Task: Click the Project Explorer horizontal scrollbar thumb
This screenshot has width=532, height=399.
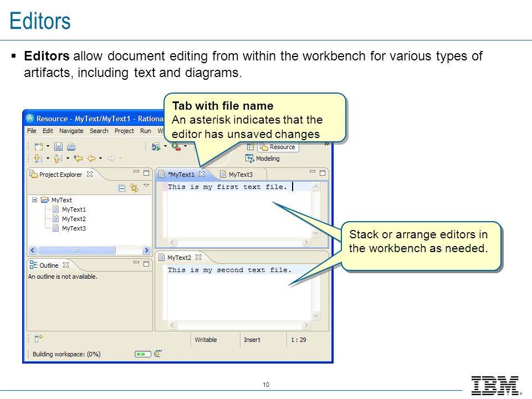Action: [x=76, y=250]
